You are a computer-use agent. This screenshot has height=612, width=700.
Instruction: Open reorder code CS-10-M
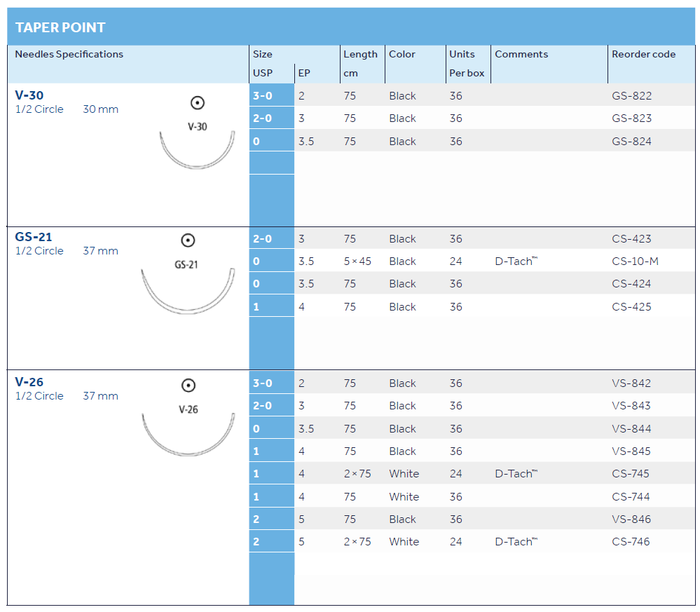point(635,261)
